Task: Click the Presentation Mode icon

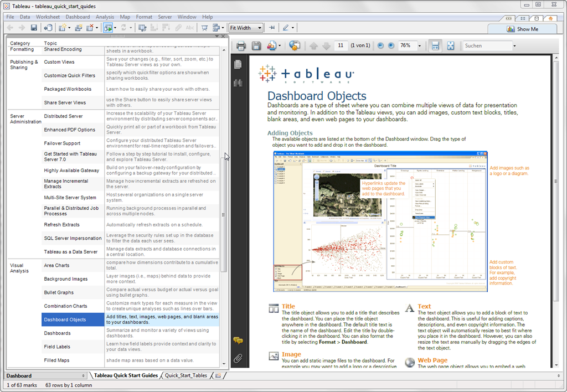Action: 204,28
